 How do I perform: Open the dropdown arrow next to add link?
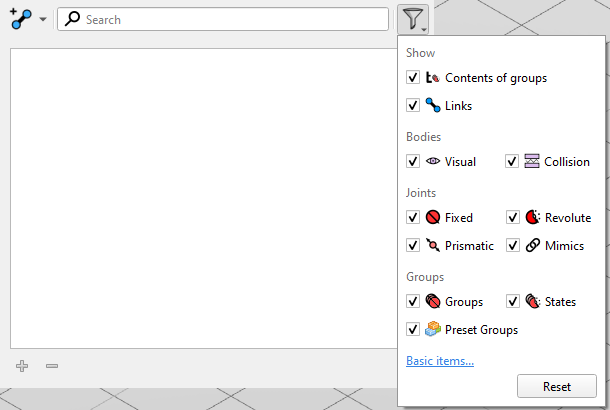pyautogui.click(x=43, y=19)
